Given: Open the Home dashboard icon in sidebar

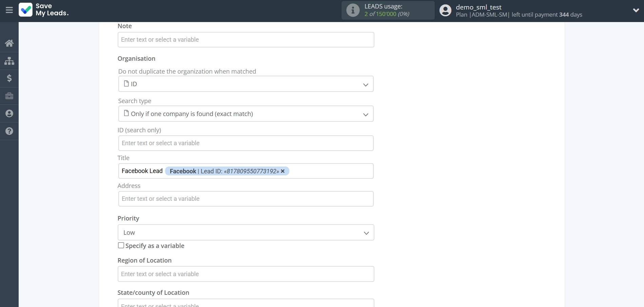Looking at the screenshot, I should tap(9, 43).
